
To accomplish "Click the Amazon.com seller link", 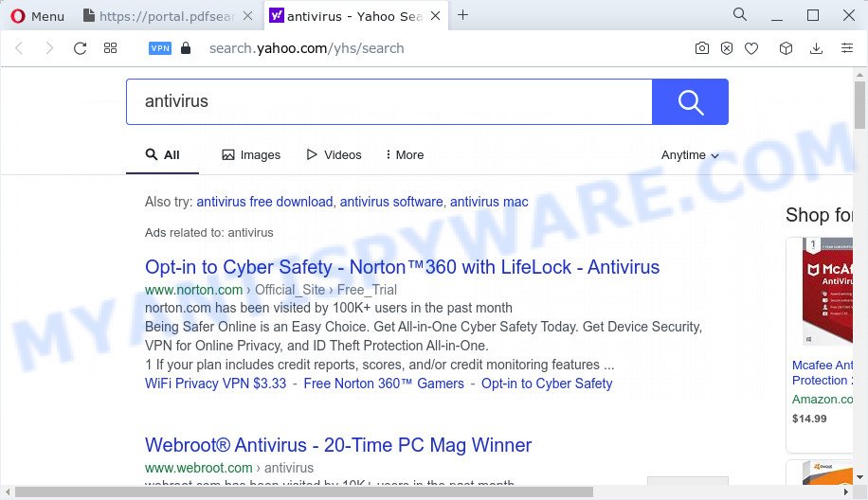I will tap(823, 400).
